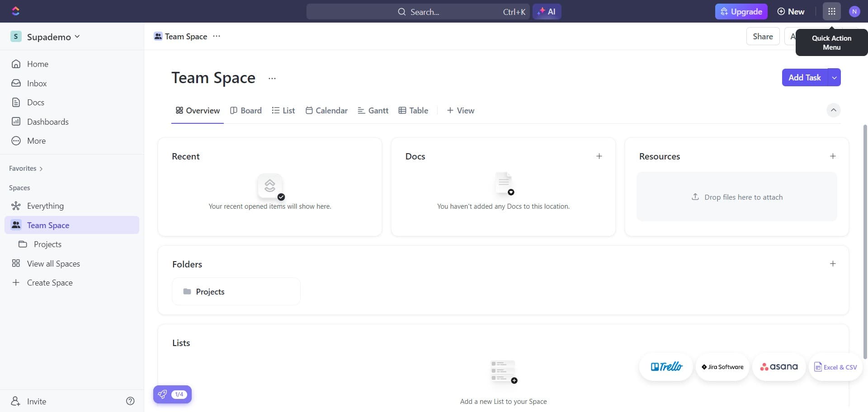Launch the AI assistant from the top bar
The width and height of the screenshot is (868, 412).
tap(547, 11)
